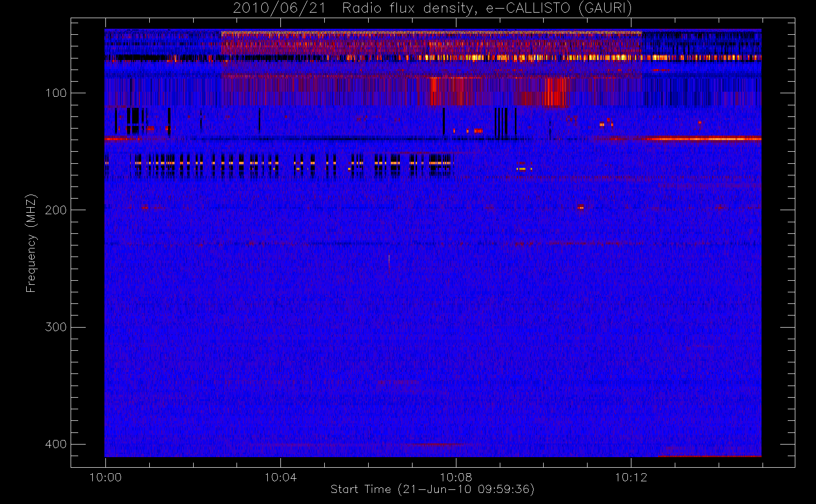Screen dimensions: 816x504
Task: Click the 400 frequency tick label
Action: pos(55,444)
